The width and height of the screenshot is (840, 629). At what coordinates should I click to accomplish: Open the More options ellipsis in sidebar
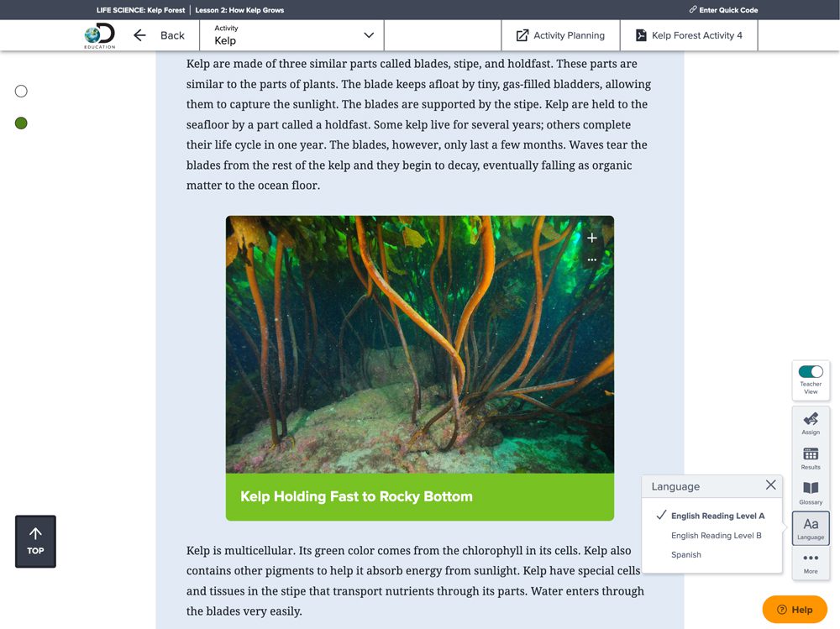(x=811, y=562)
